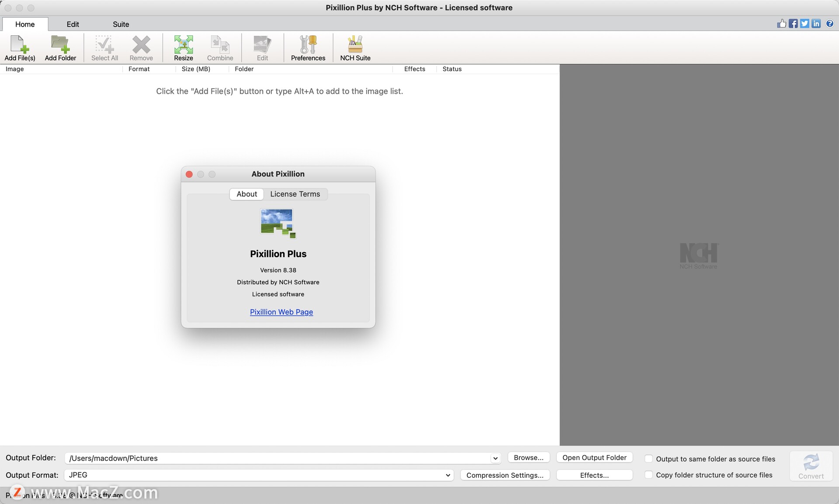
Task: Select the Home tab
Action: (x=24, y=24)
